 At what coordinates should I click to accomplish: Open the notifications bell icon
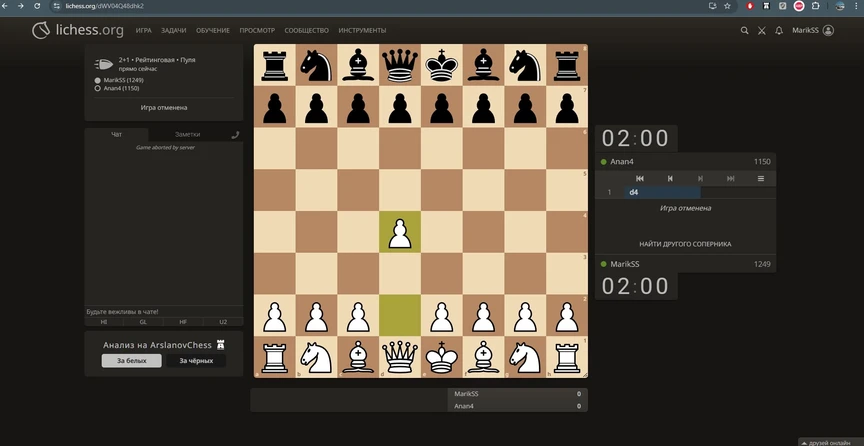(779, 31)
